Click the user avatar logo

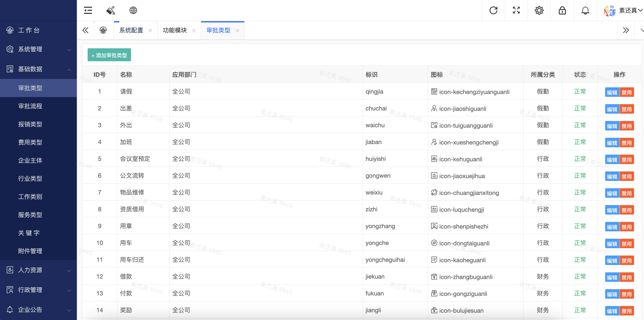(609, 11)
